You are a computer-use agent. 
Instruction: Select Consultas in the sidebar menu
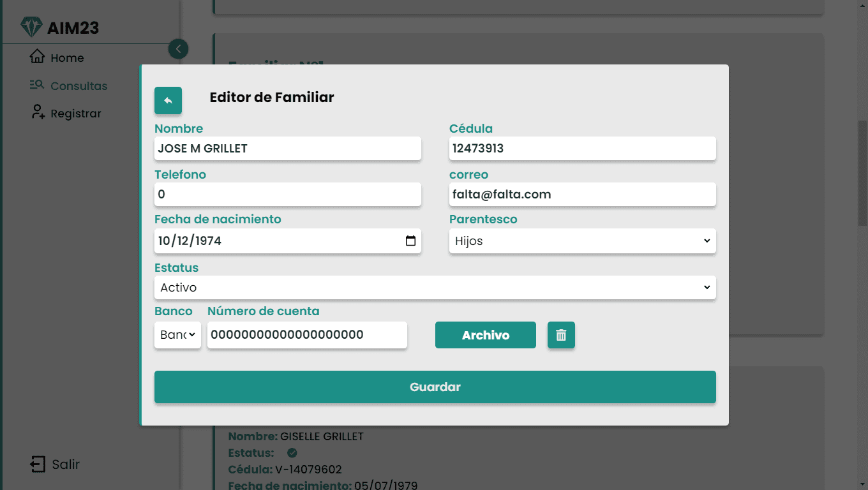78,85
